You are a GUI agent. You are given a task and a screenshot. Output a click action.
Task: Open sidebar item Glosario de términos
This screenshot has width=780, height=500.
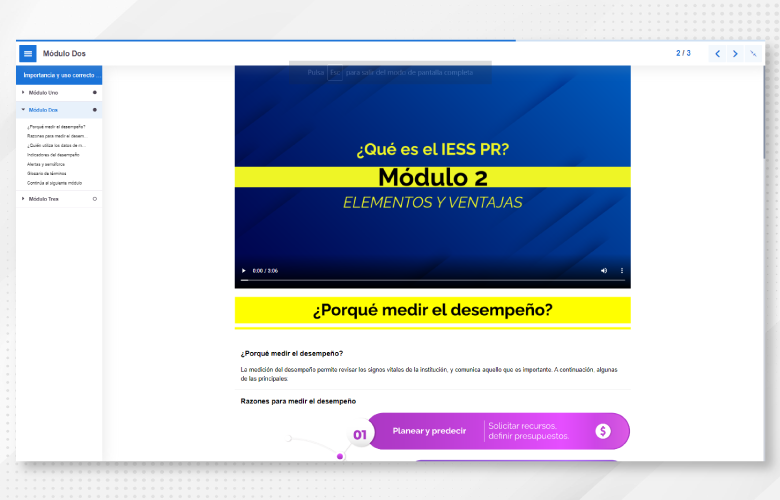[x=47, y=174]
